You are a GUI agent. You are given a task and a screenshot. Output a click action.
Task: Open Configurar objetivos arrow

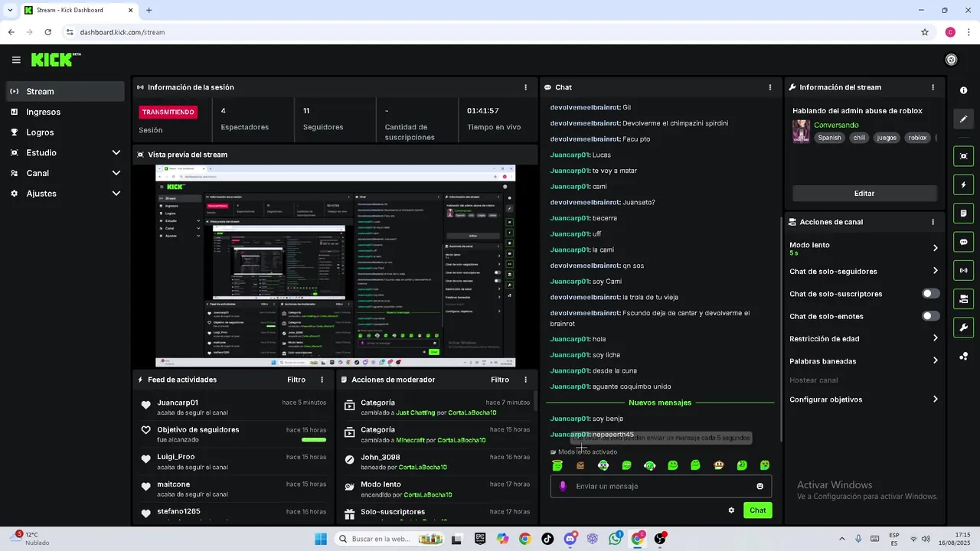coord(935,399)
